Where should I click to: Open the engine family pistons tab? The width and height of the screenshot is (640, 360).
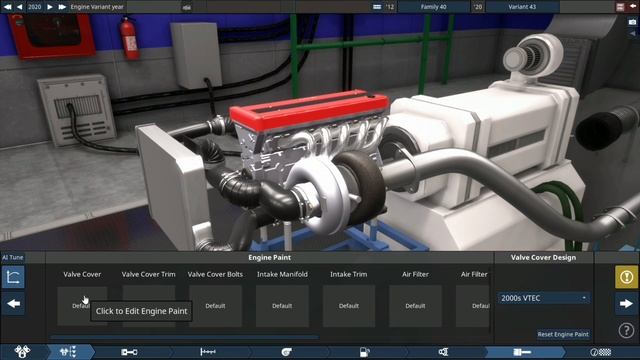(22, 352)
